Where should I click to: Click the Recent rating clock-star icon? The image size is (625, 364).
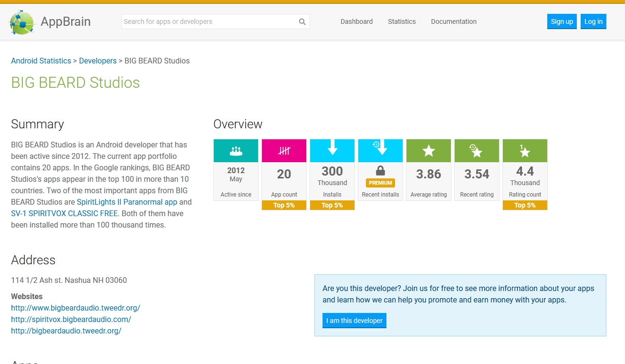[x=476, y=151]
